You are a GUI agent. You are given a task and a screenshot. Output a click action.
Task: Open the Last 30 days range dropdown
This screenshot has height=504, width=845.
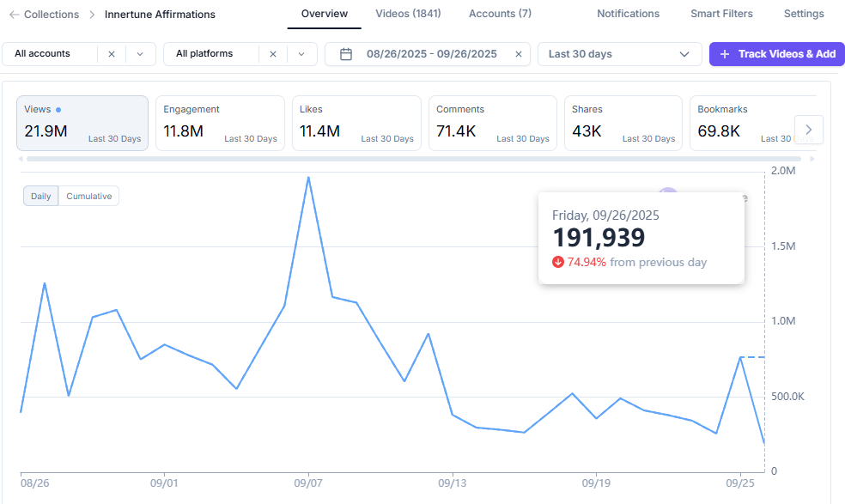pyautogui.click(x=618, y=54)
